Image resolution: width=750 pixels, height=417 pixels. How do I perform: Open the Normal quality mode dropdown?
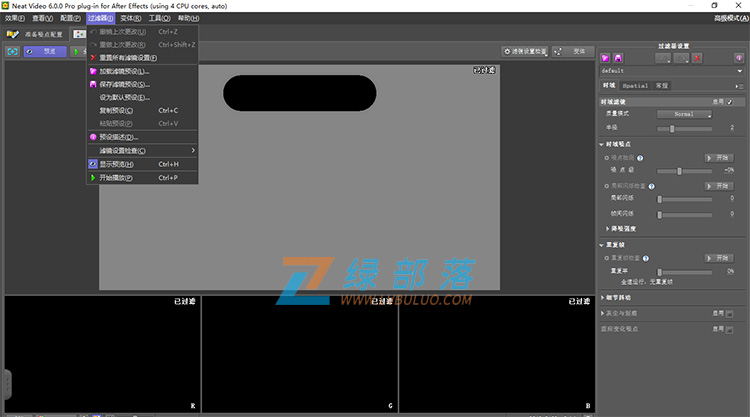coord(684,114)
